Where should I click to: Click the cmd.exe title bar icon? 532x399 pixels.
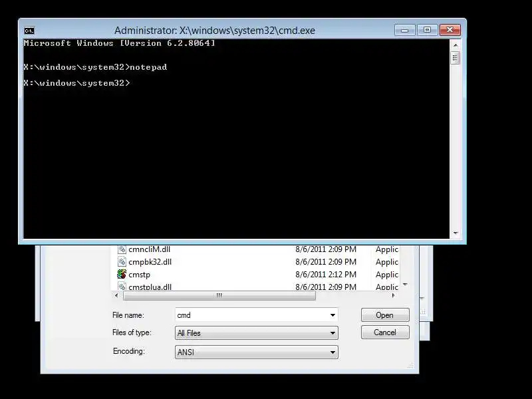click(x=29, y=31)
